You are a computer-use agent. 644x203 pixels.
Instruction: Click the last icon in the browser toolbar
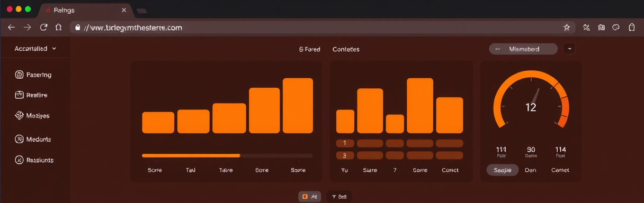point(632,27)
